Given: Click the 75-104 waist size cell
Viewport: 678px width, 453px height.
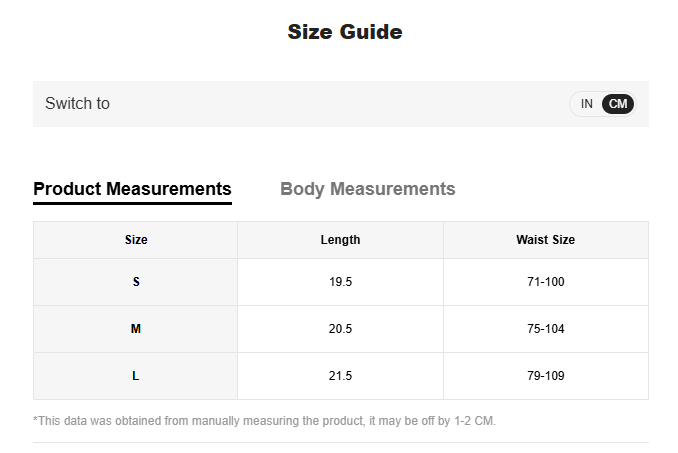Looking at the screenshot, I should pyautogui.click(x=545, y=329).
